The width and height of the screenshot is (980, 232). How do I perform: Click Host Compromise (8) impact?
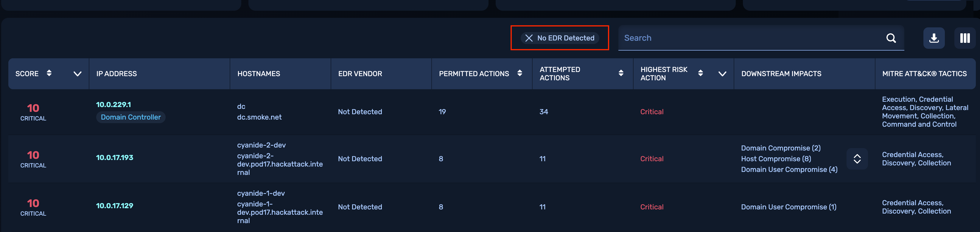pyautogui.click(x=776, y=159)
